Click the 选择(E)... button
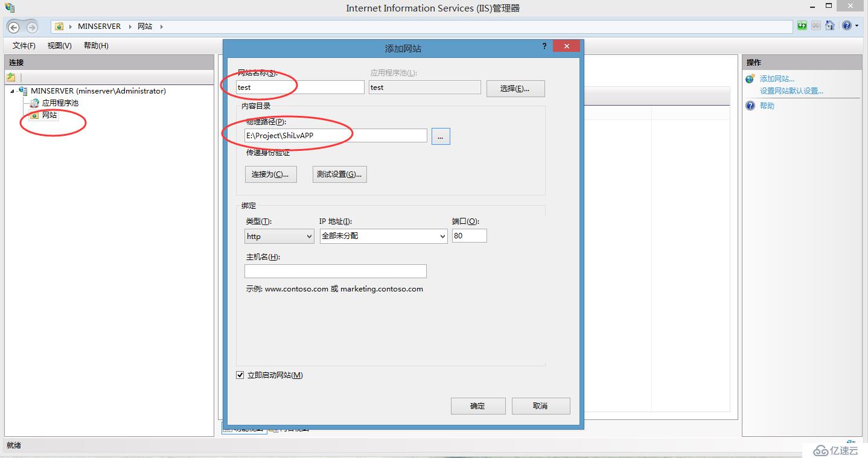This screenshot has height=458, width=868. coord(515,88)
